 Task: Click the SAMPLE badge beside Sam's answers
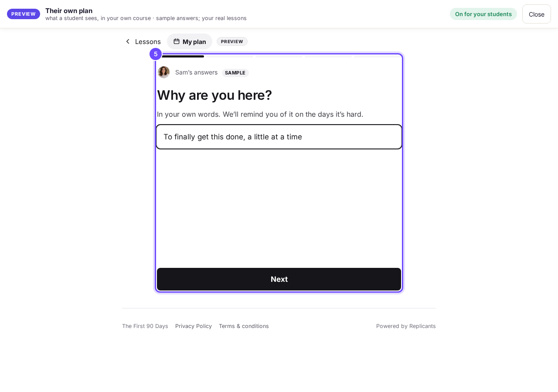click(235, 73)
